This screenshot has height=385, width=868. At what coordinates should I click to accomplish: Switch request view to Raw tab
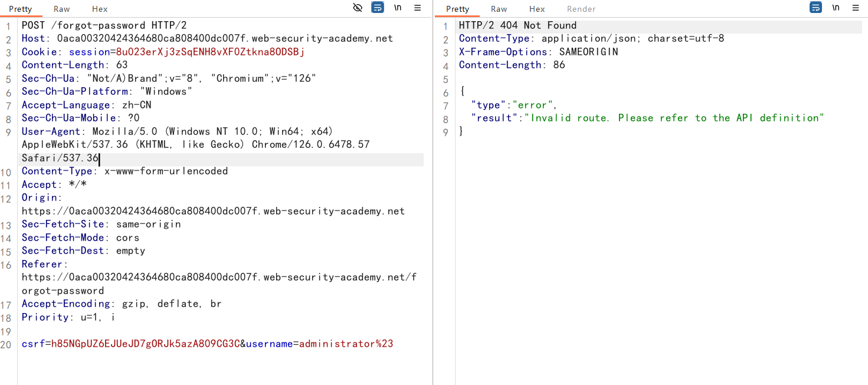(61, 9)
